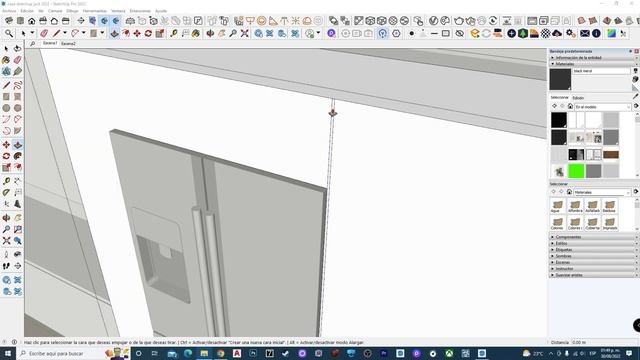The height and width of the screenshot is (360, 640).
Task: Open Google Chrome from the taskbar
Action: (221, 353)
